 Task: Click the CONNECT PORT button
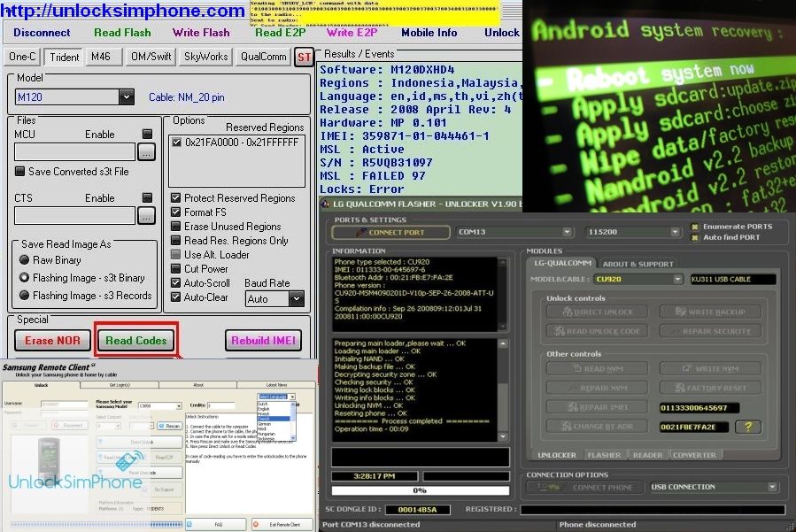coord(390,232)
